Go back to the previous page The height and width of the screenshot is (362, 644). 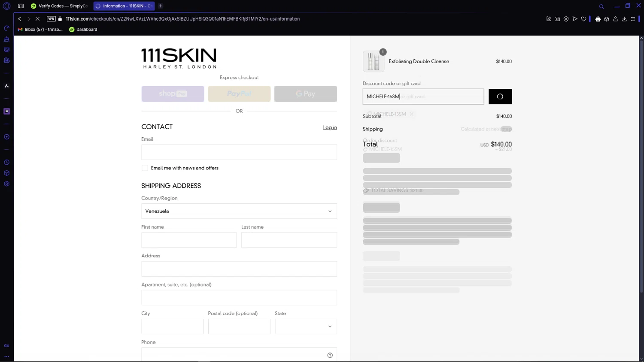coord(20,19)
